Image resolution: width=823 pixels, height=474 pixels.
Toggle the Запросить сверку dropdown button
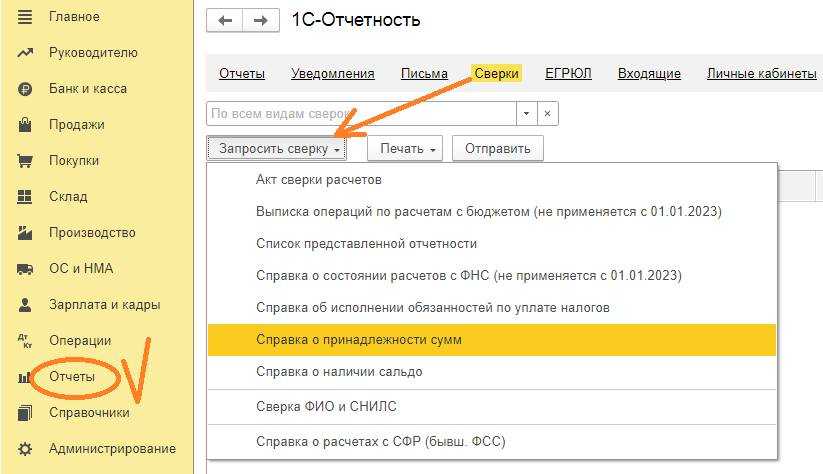point(277,149)
